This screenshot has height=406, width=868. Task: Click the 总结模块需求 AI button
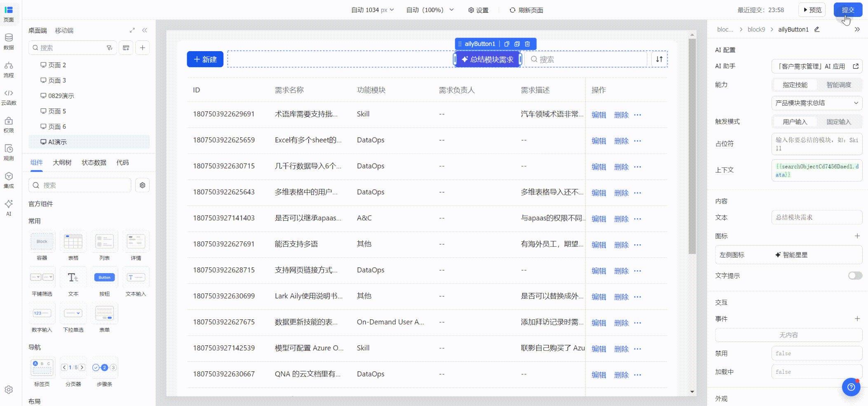pyautogui.click(x=488, y=59)
